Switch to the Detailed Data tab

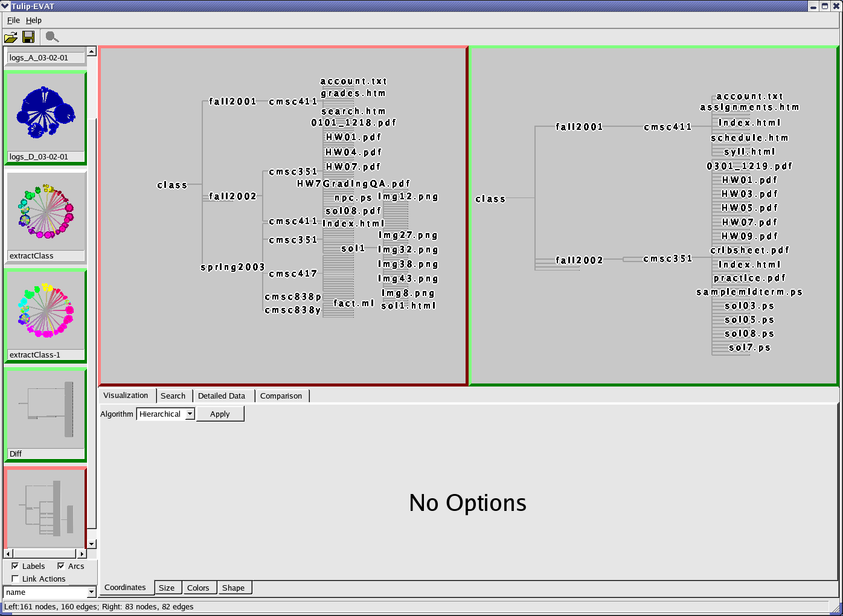coord(222,396)
